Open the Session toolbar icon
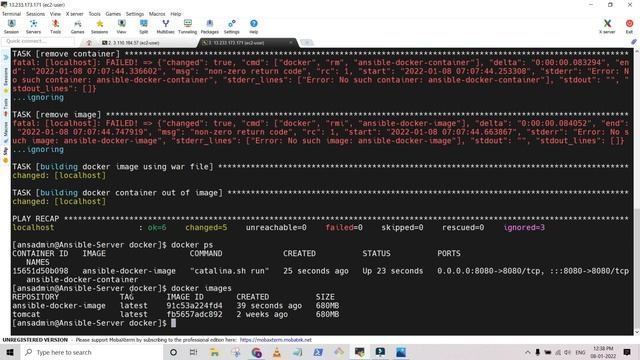This screenshot has width=640, height=360. [11, 27]
